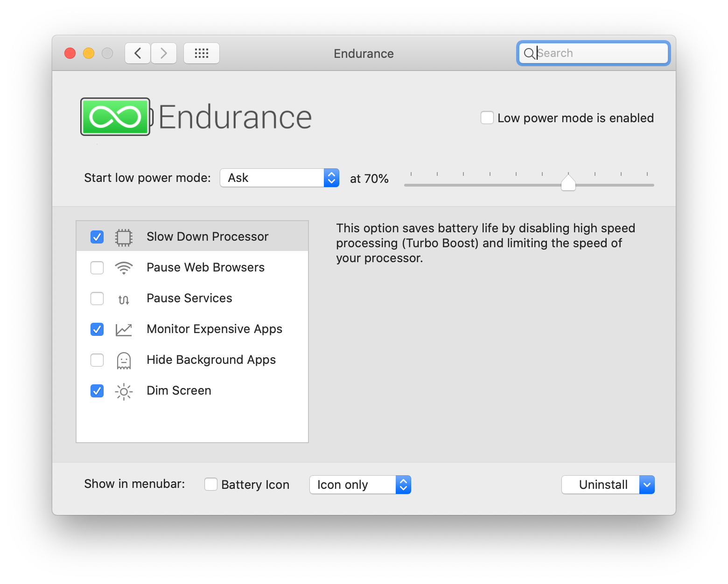
Task: Click the Wi-Fi icon beside Pause Web Browsers
Action: [124, 268]
